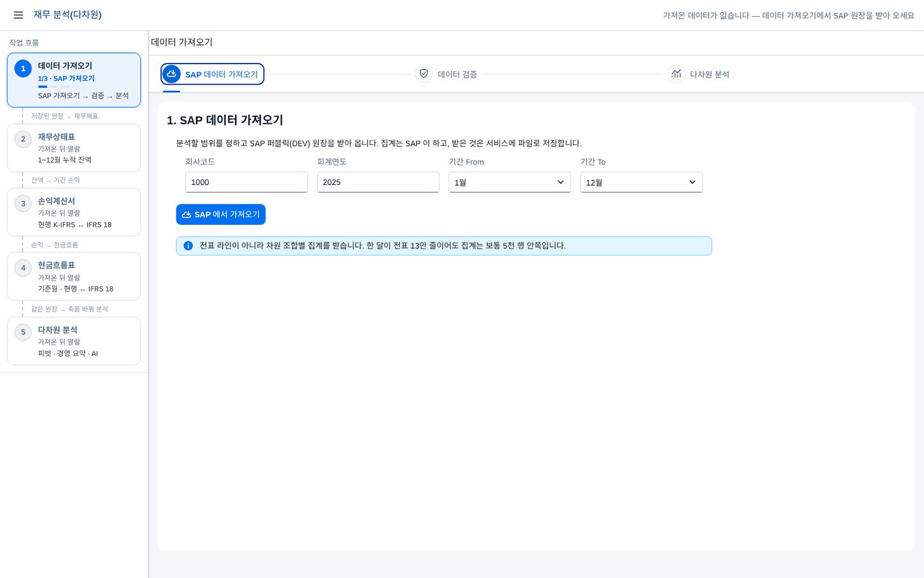Click the '1~12월 누적 잔액' text
Screen dimensions: 924x578
65,160
